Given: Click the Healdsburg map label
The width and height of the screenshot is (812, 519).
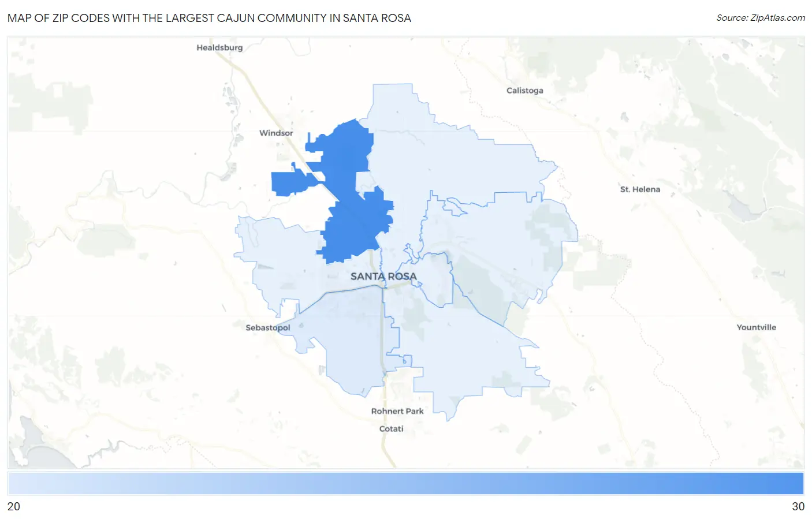Looking at the screenshot, I should point(219,47).
